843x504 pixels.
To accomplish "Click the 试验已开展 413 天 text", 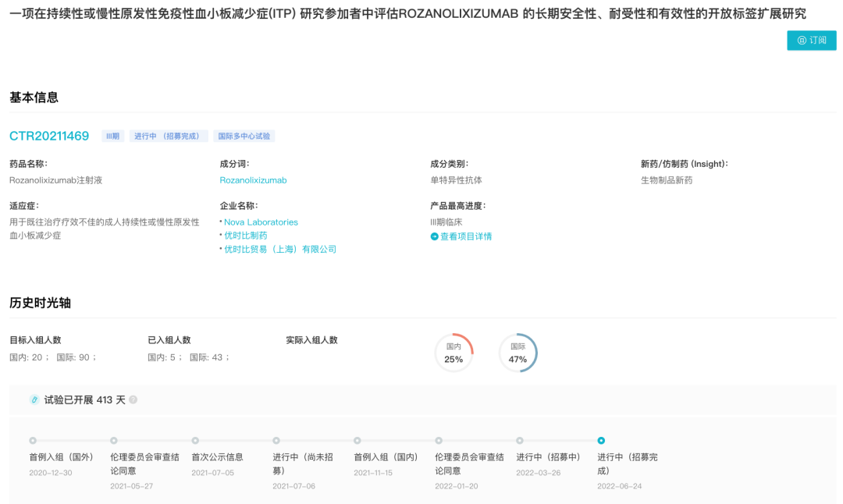I will [x=84, y=399].
